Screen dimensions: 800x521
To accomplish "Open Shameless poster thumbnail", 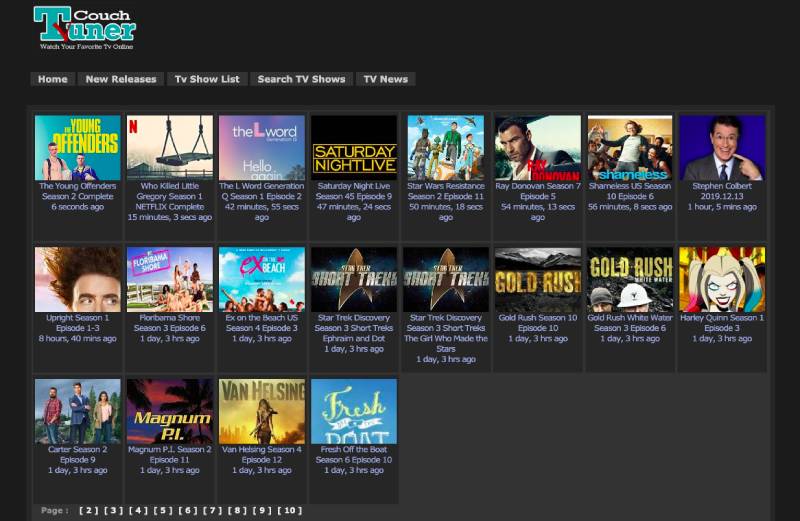I will coord(630,147).
